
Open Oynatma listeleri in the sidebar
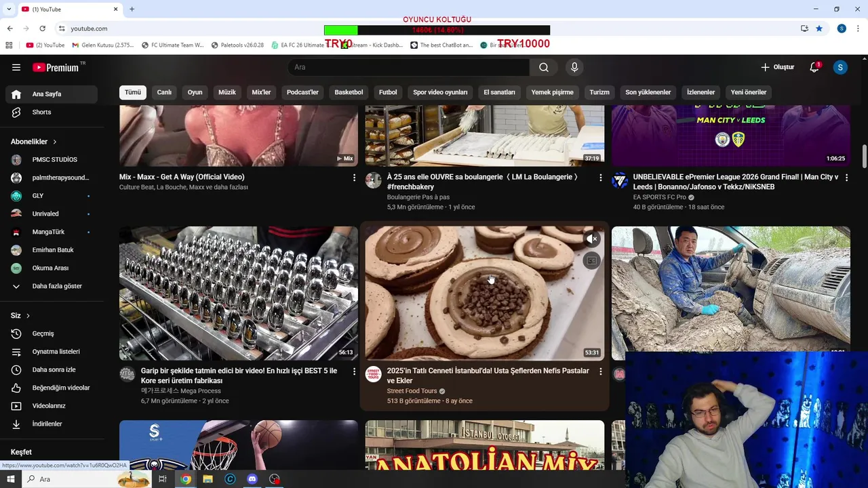tap(52, 352)
